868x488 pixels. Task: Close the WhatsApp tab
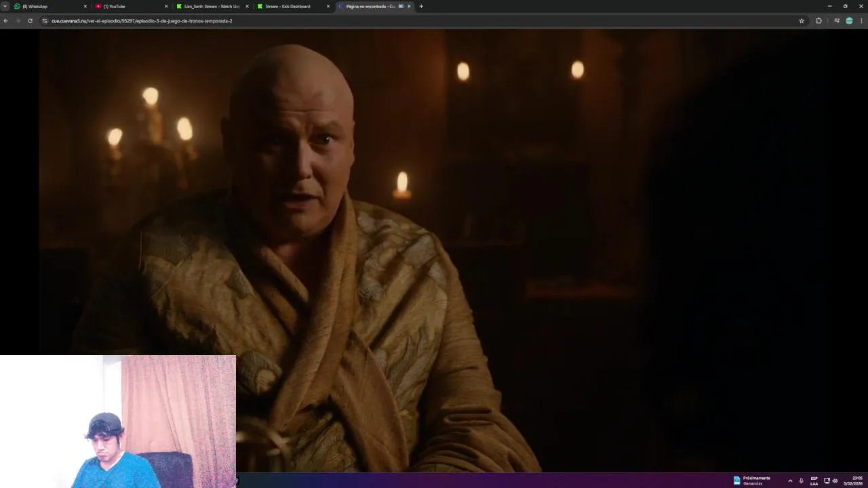[85, 6]
